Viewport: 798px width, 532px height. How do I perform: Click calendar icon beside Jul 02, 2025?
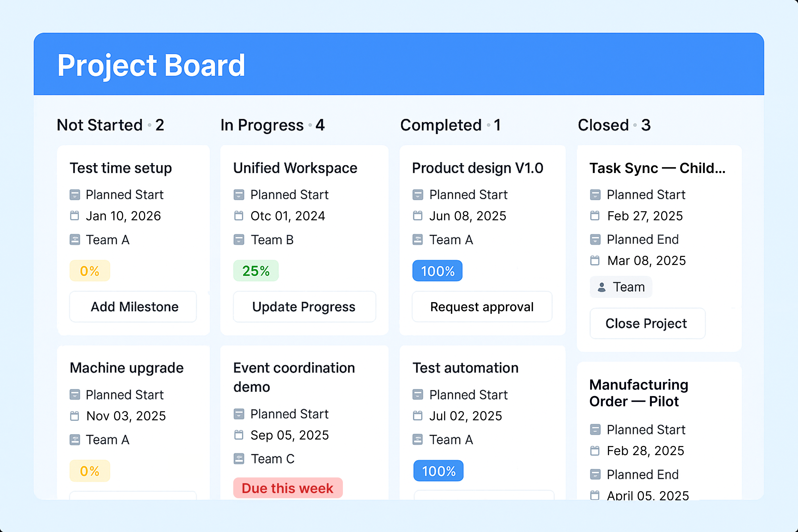418,416
